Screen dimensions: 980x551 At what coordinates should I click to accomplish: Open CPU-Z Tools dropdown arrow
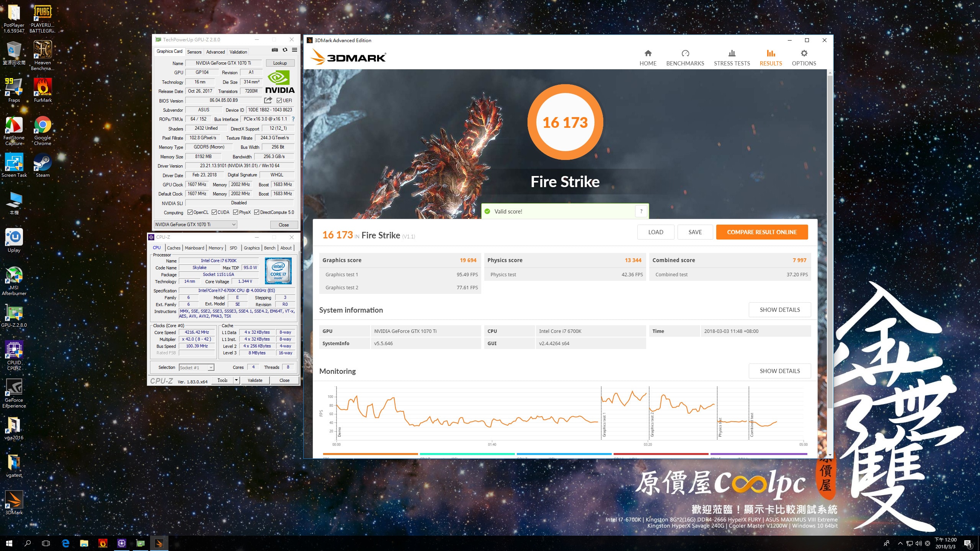click(x=237, y=380)
